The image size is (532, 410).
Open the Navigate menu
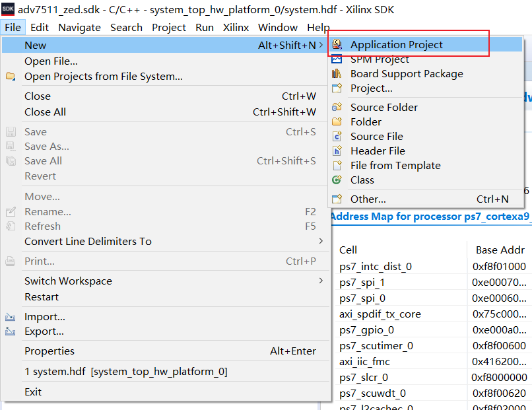pyautogui.click(x=79, y=27)
